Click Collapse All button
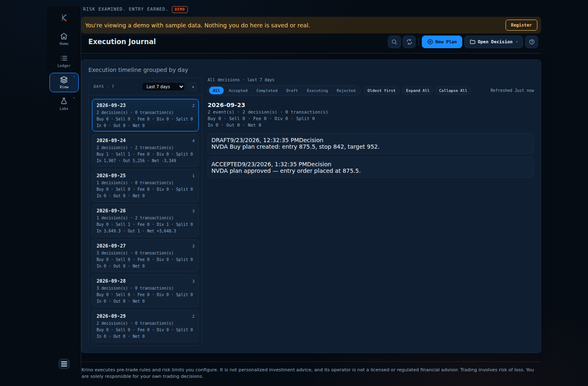This screenshot has height=386, width=588. [453, 91]
